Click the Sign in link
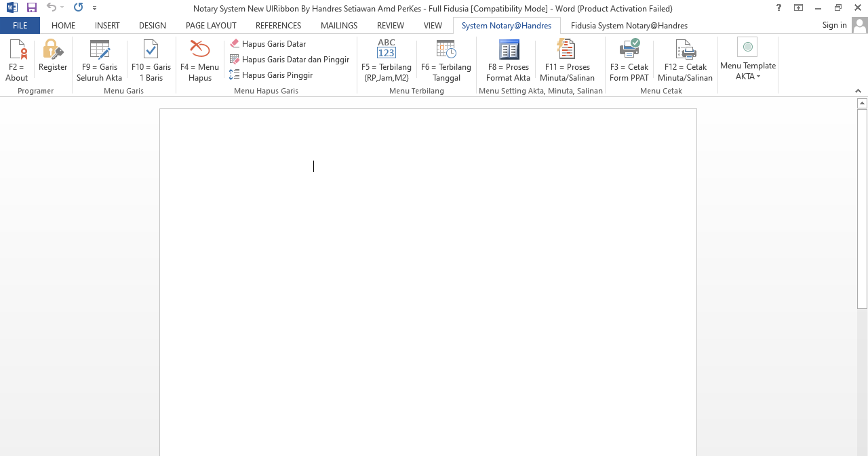The image size is (868, 456). [x=834, y=25]
